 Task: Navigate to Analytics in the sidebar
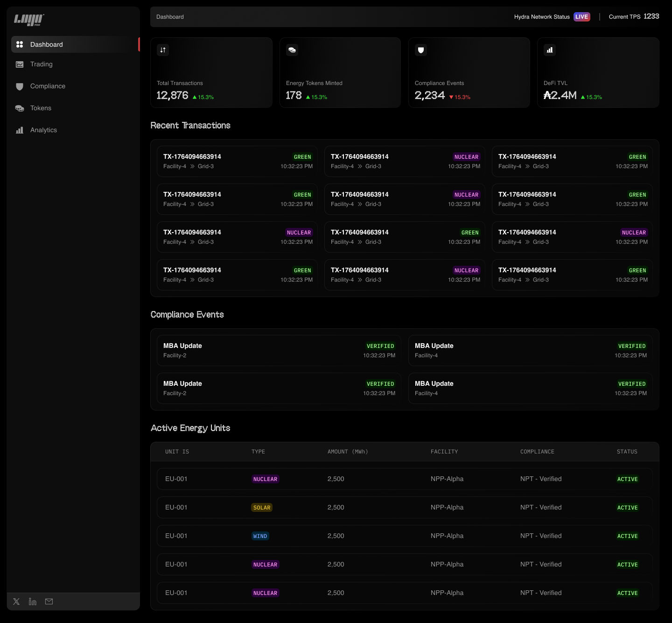point(43,130)
